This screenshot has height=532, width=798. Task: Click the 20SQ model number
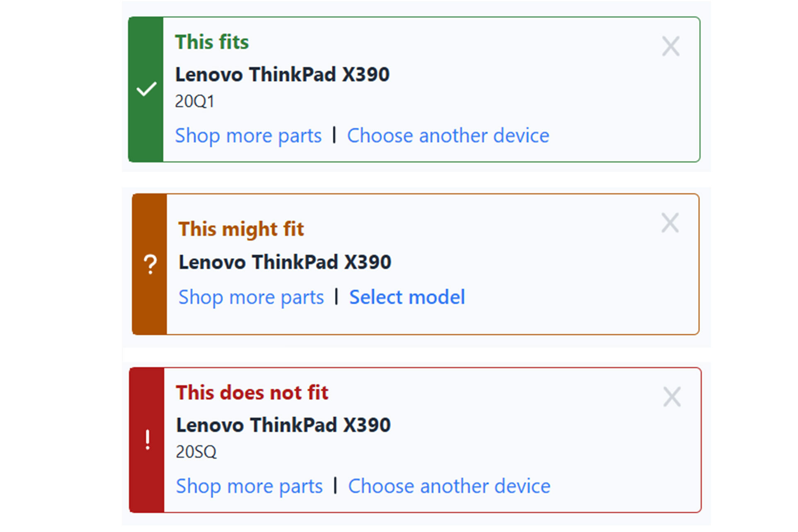pos(196,452)
